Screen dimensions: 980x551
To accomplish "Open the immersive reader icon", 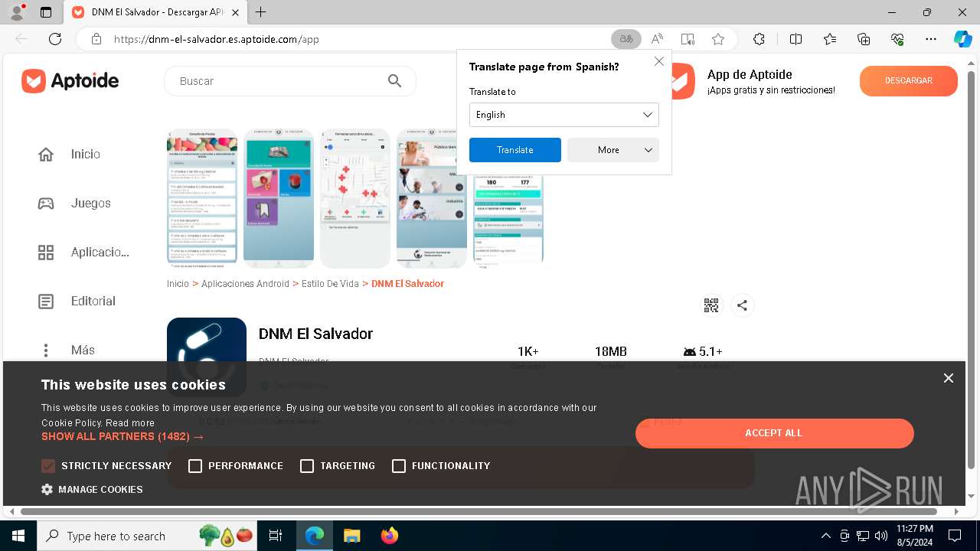I will (688, 39).
